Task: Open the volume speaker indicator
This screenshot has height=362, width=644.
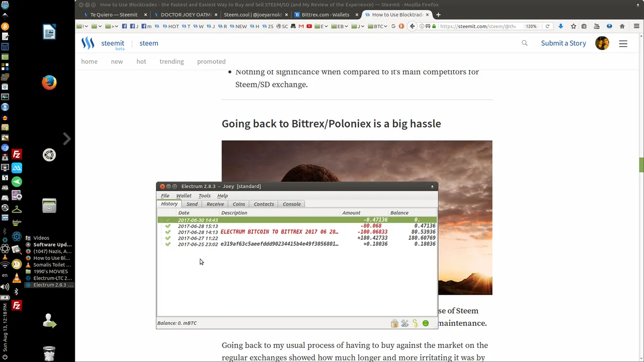Action: (5, 287)
